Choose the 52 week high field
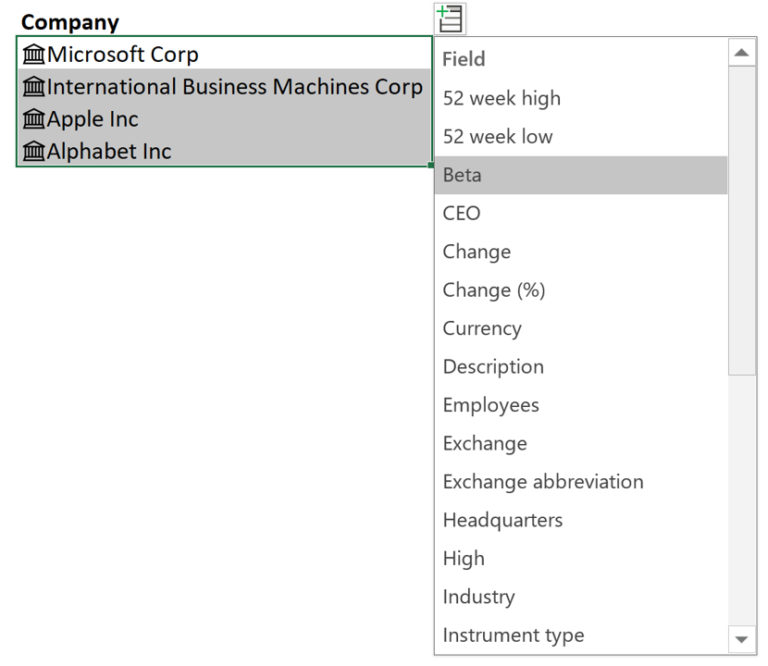Viewport: 768px width, 666px height. [501, 98]
